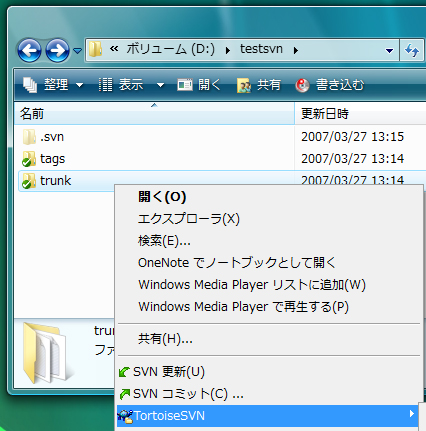Select Windows Media Player で再生する(P) entry
426x431 pixels.
[x=243, y=306]
